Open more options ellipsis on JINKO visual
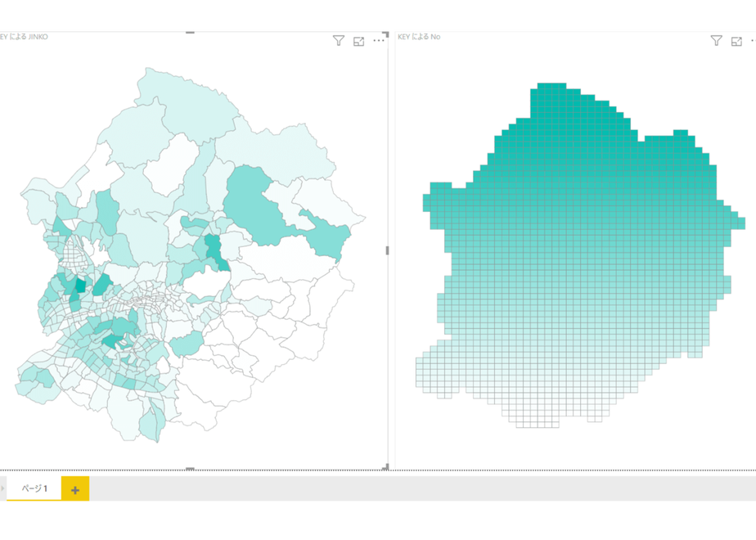756x540 pixels. coord(379,41)
